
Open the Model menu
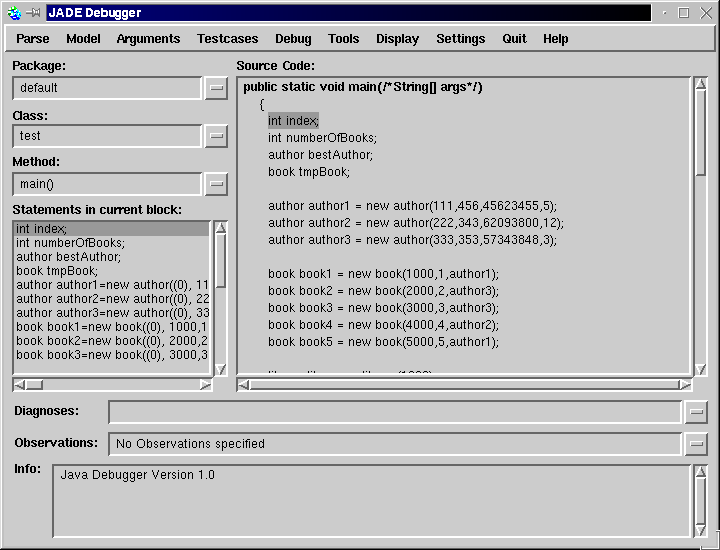pyautogui.click(x=83, y=39)
